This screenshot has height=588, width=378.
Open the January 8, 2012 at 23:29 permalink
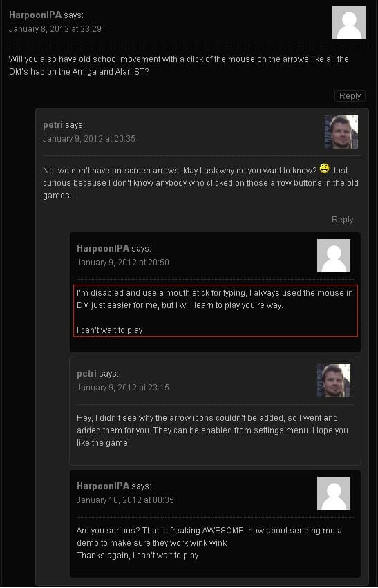click(55, 29)
